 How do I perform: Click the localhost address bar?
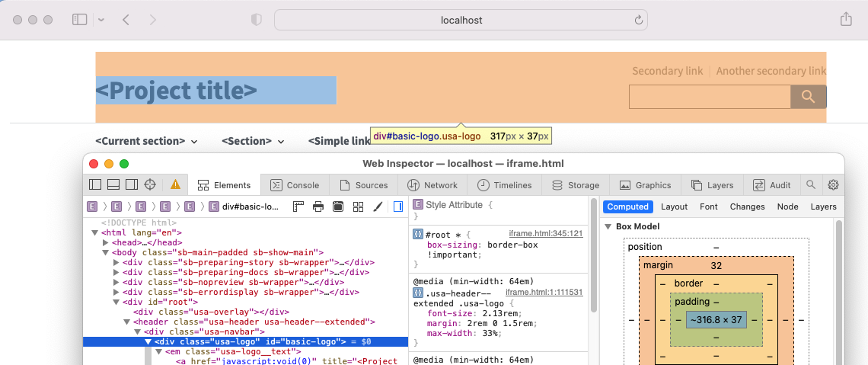coord(461,20)
